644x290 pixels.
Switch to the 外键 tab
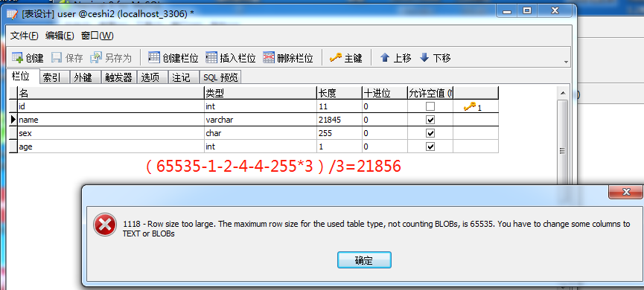(x=86, y=77)
